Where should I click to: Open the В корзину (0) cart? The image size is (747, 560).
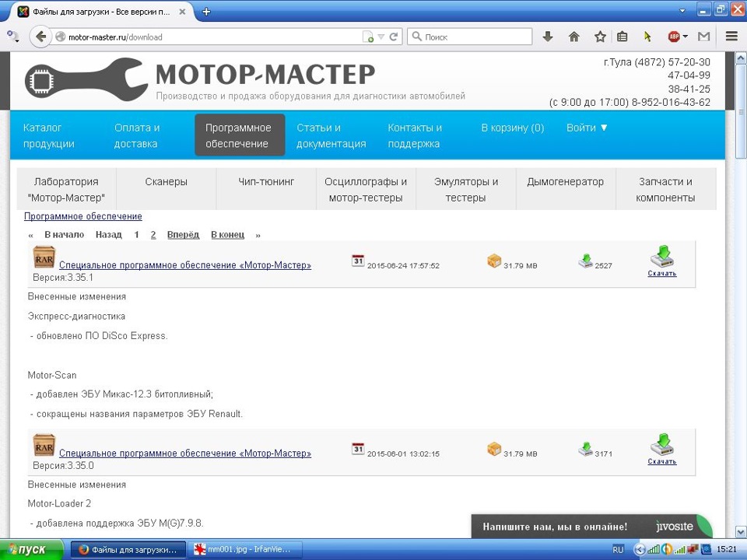[512, 128]
